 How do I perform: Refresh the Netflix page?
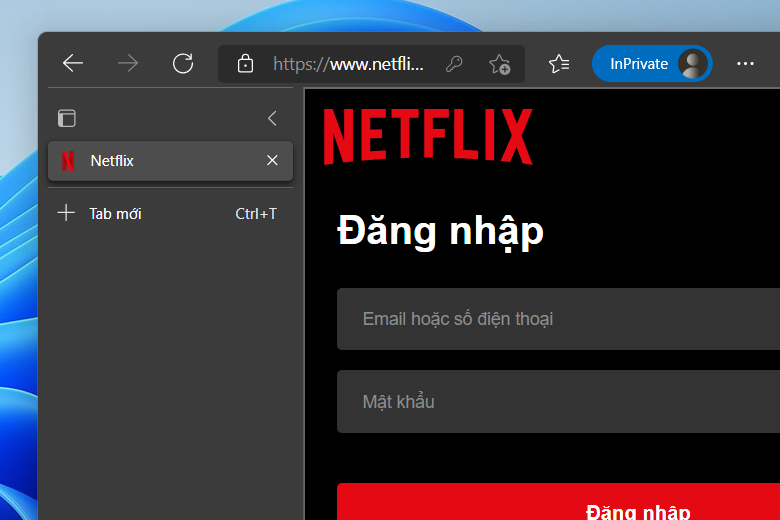(x=183, y=63)
